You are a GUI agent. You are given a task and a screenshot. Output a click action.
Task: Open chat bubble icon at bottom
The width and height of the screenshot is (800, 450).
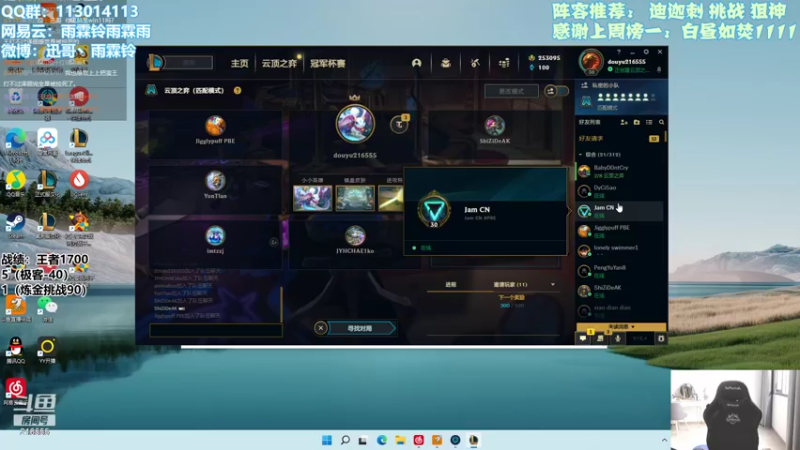583,338
